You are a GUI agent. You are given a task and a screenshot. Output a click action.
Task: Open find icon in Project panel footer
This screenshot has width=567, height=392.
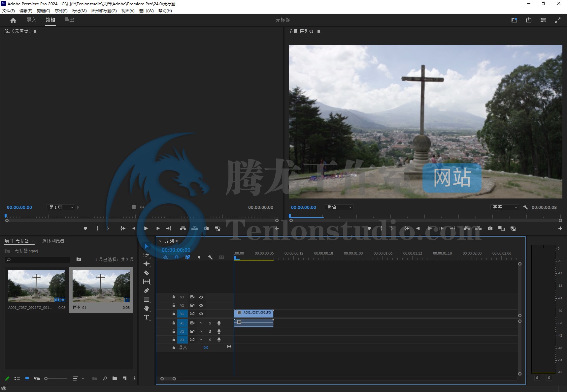105,378
